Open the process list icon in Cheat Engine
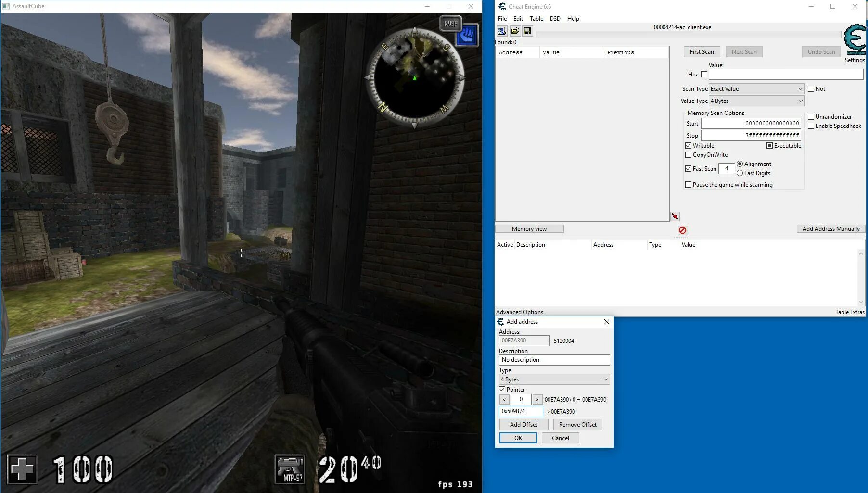The width and height of the screenshot is (868, 493). coord(502,31)
